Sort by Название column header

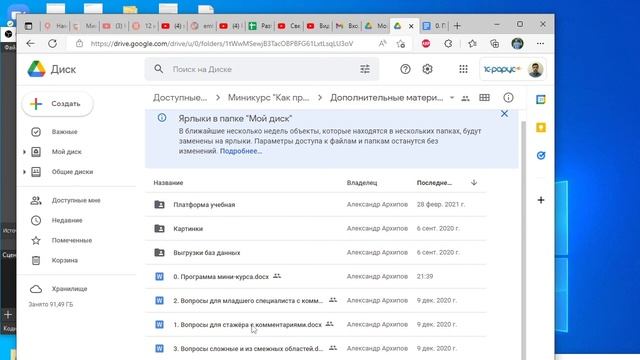click(x=168, y=182)
